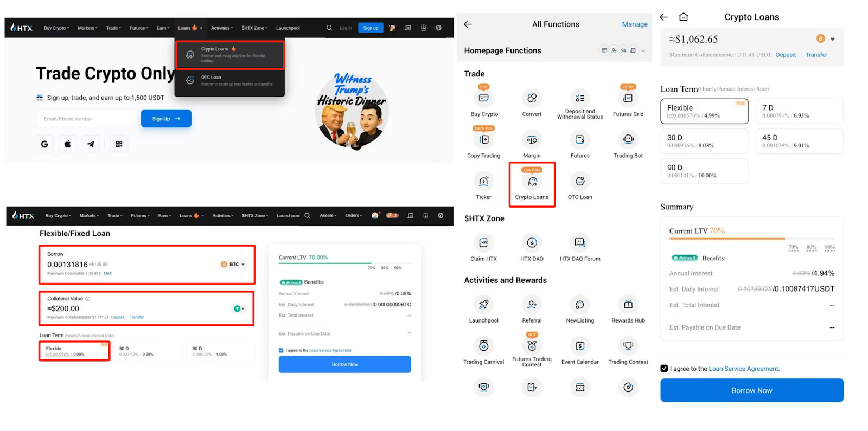Open Copy Trading icon
Image resolution: width=868 pixels, height=431 pixels.
coord(484,140)
